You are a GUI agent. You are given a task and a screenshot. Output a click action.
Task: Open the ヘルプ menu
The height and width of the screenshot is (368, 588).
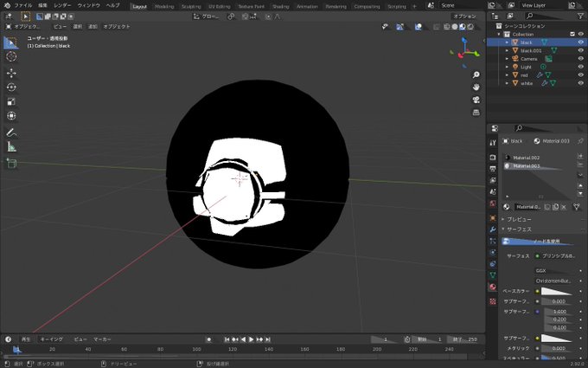(x=112, y=6)
